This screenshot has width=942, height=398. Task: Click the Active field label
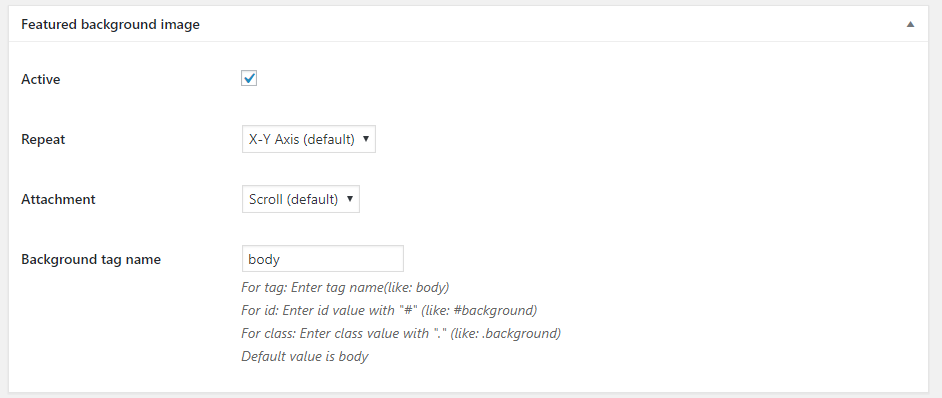(41, 79)
